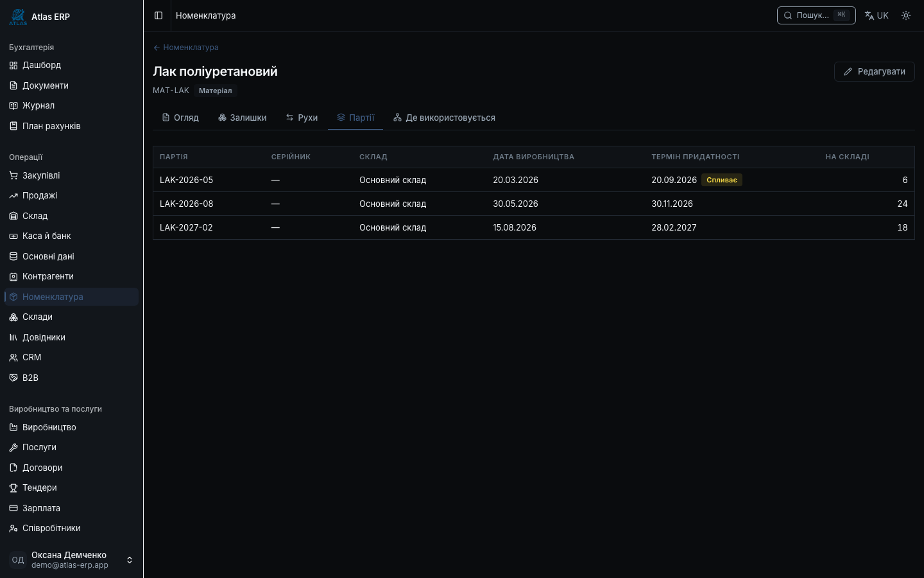Viewport: 924px width, 578px height.
Task: Toggle the light/dark theme sun icon
Action: coord(906,15)
